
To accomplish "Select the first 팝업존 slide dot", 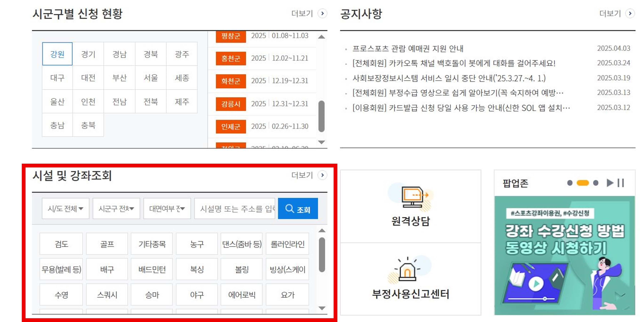I will pos(570,183).
